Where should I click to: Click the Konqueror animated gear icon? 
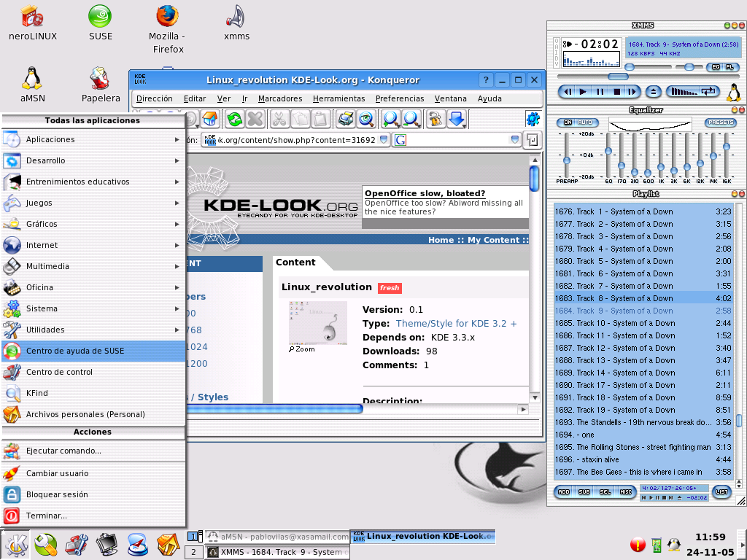tap(533, 119)
